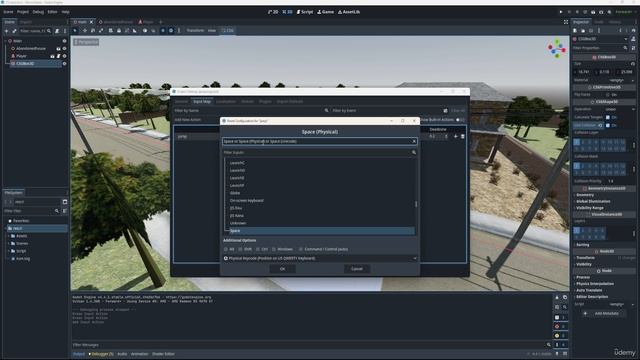Open the Material dropdown in Inspector
640x360 pixels.
(620, 80)
